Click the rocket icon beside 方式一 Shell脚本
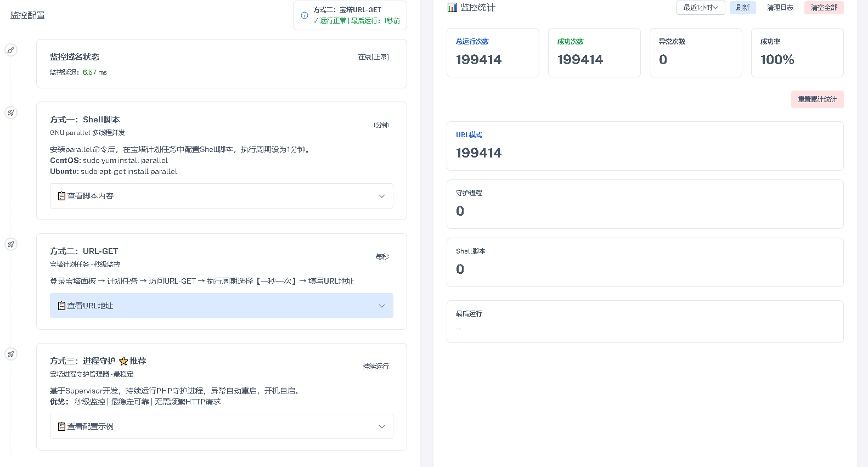Viewport: 868px width, 467px height. (x=10, y=112)
